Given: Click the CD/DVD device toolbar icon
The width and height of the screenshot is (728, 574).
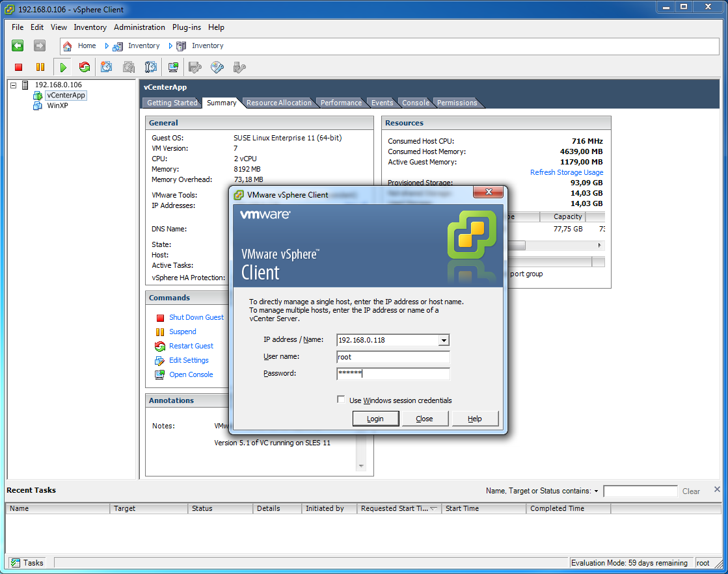Looking at the screenshot, I should pos(217,68).
